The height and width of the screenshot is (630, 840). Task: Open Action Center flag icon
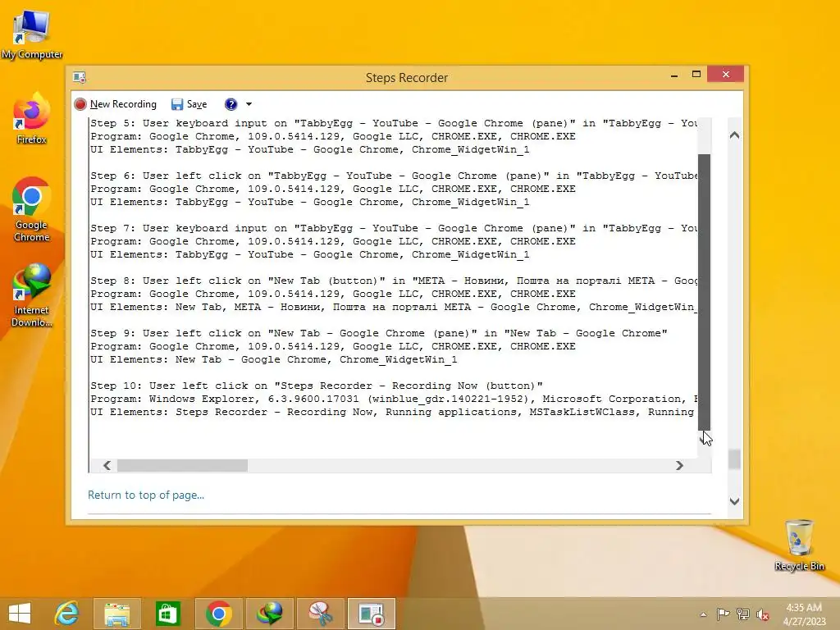(723, 614)
